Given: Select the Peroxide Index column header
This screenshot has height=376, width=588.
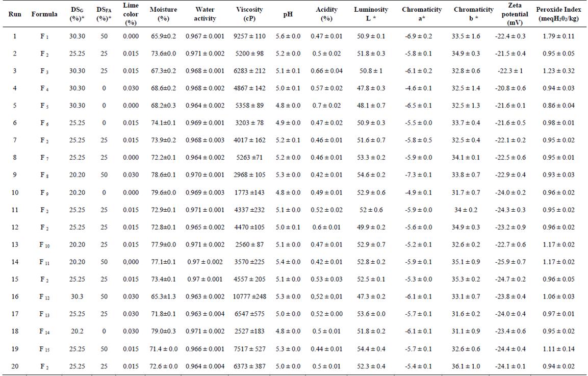Looking at the screenshot, I should coord(558,14).
